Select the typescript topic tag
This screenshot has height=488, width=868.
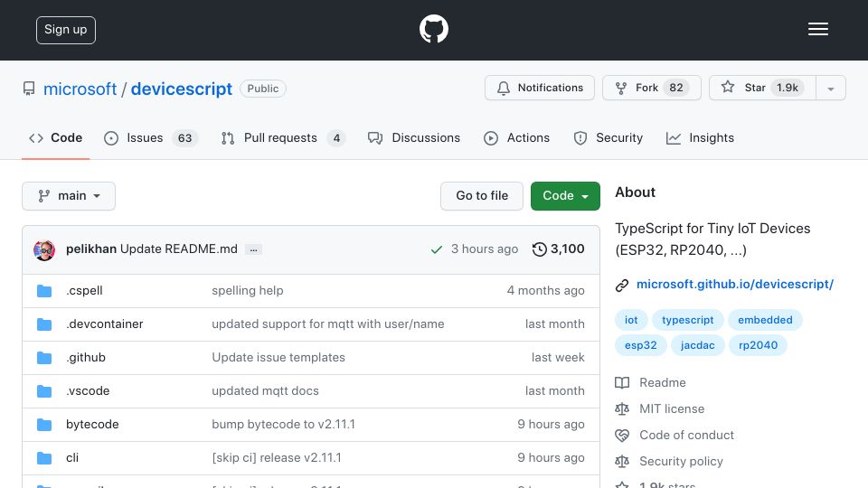pos(687,320)
